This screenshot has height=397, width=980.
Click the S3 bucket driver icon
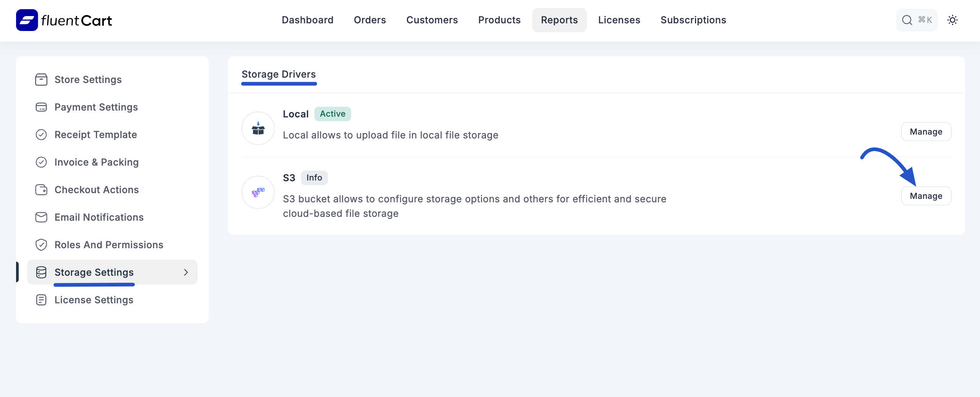click(258, 192)
